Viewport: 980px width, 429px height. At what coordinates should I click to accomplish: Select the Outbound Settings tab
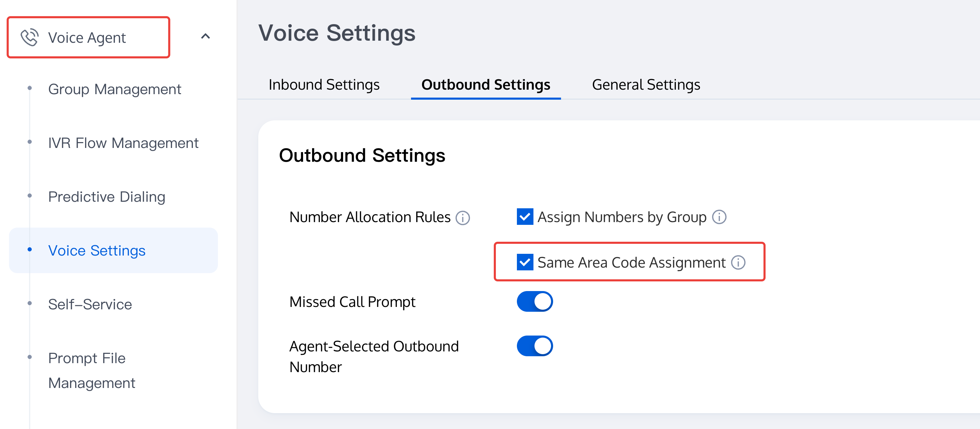click(486, 84)
